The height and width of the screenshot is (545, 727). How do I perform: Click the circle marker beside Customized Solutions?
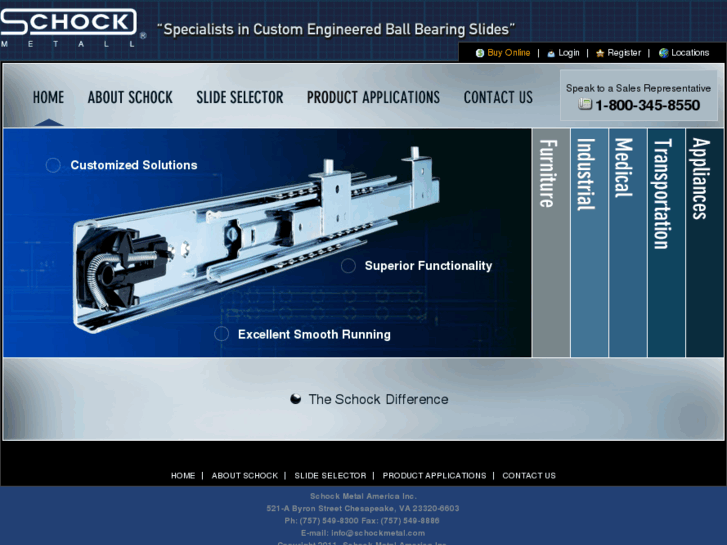pos(53,165)
